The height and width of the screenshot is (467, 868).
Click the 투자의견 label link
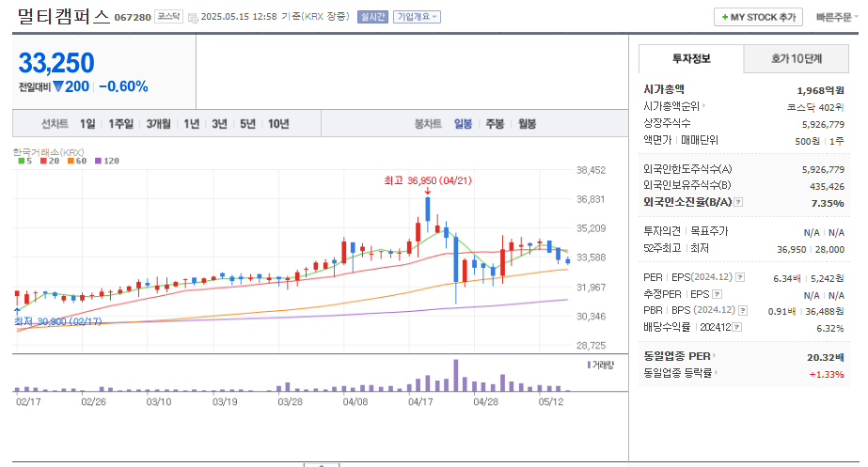(x=661, y=231)
